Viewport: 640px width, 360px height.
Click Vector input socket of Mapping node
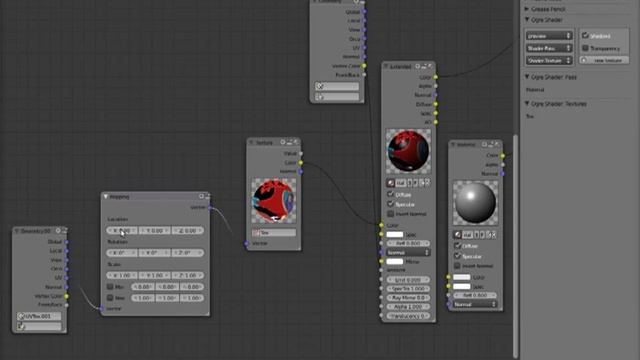101,309
